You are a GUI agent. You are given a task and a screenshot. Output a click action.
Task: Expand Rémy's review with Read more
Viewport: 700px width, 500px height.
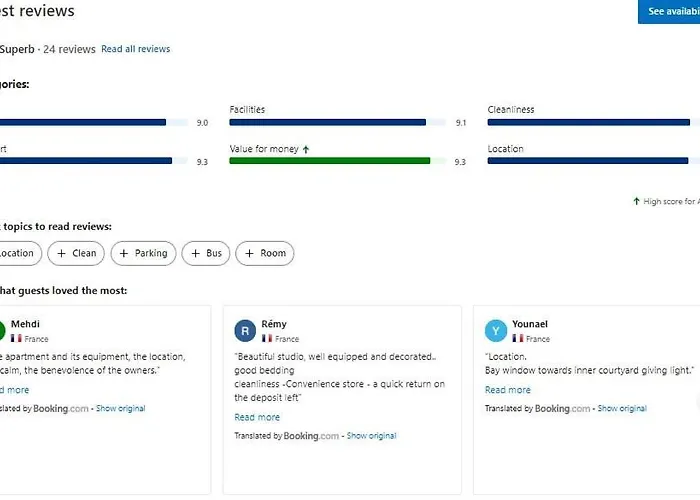[257, 417]
